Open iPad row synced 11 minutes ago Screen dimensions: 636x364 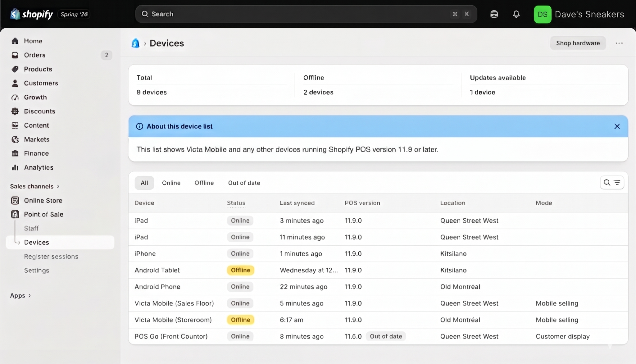[378, 237]
